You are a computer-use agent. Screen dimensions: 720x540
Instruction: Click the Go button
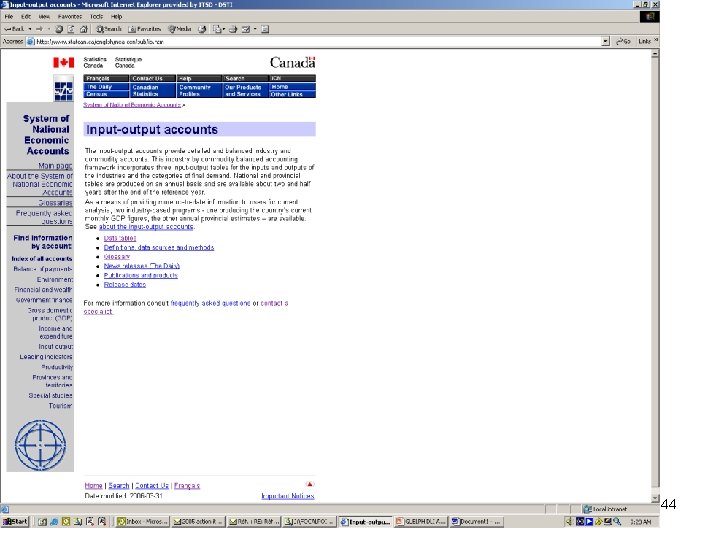point(623,41)
